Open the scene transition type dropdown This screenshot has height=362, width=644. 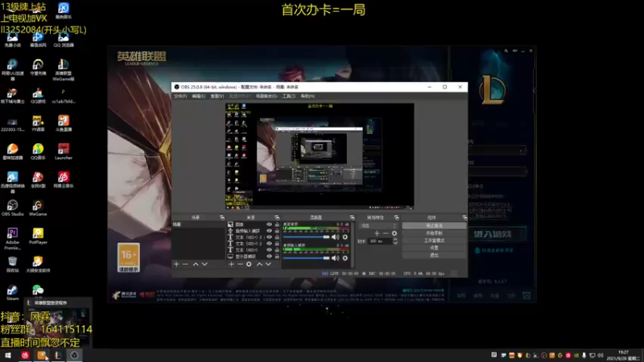pyautogui.click(x=378, y=226)
